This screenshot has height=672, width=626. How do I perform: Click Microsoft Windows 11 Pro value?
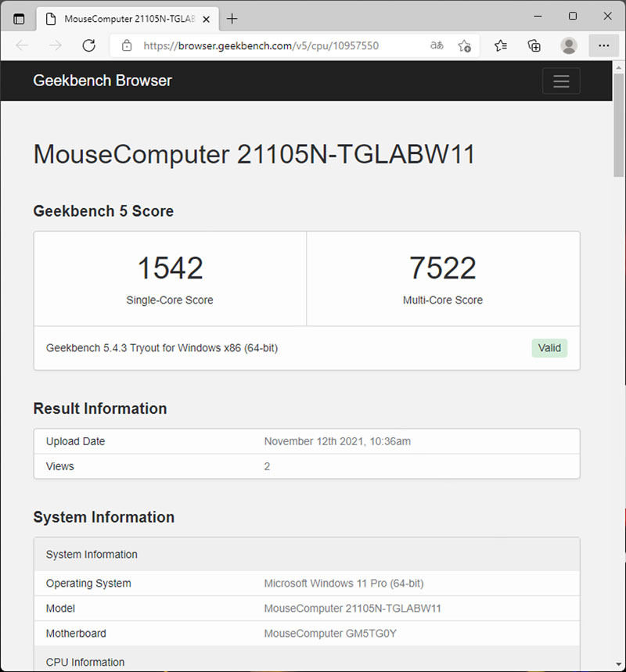pos(344,584)
